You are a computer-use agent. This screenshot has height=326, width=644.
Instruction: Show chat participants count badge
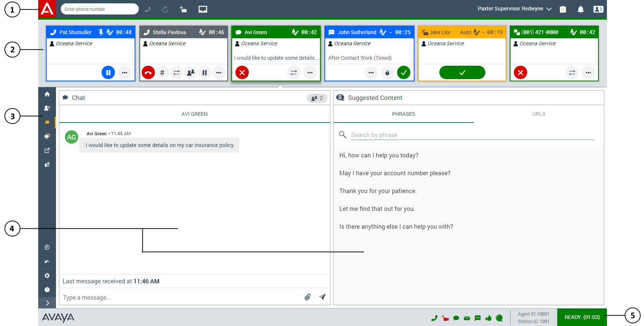tap(317, 98)
